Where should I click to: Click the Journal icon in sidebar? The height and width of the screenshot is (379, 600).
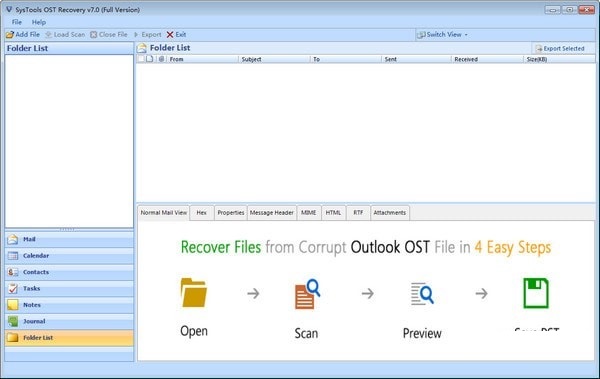[x=13, y=322]
